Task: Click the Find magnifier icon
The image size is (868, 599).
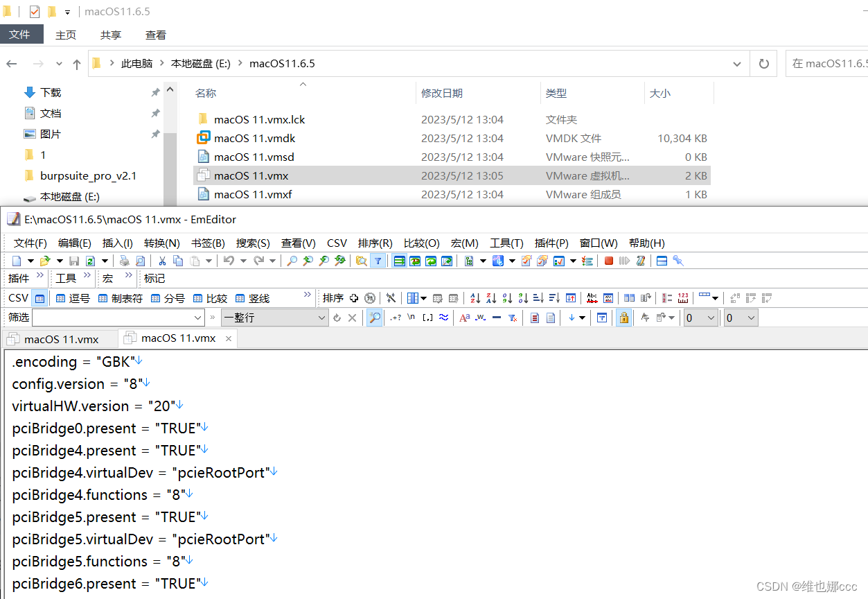Action: [292, 261]
